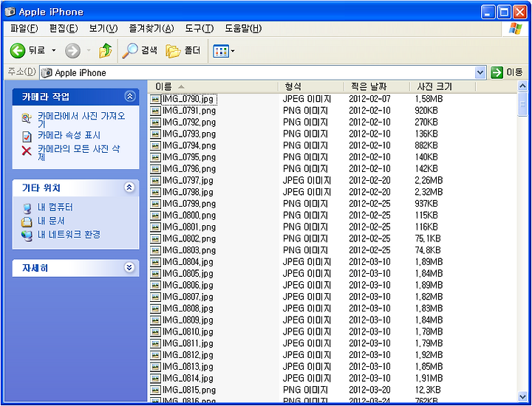Click the network places globe icon
Image resolution: width=532 pixels, height=406 pixels.
click(27, 235)
